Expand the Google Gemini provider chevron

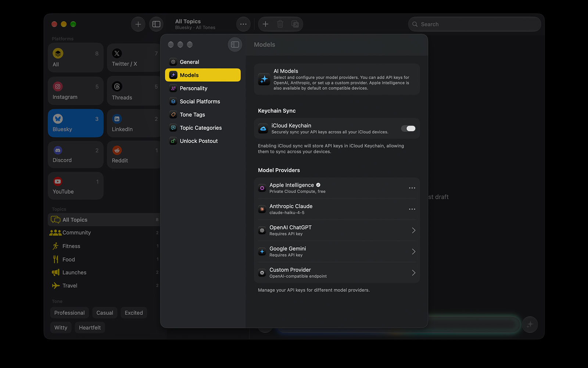point(413,252)
